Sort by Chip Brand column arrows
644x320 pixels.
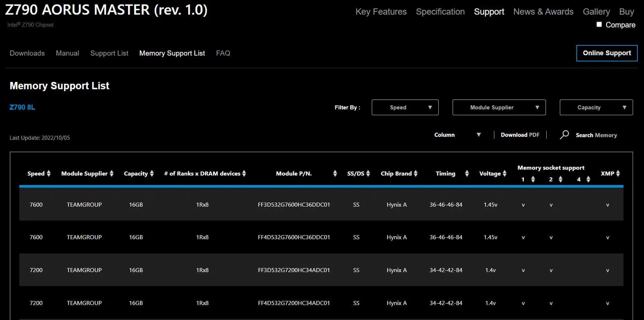(x=416, y=173)
